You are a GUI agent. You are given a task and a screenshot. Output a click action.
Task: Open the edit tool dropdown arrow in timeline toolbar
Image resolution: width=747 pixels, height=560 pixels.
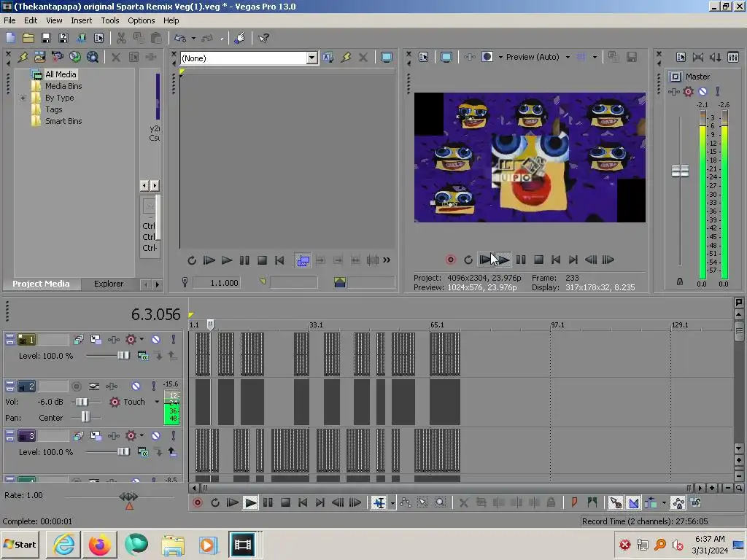(392, 503)
